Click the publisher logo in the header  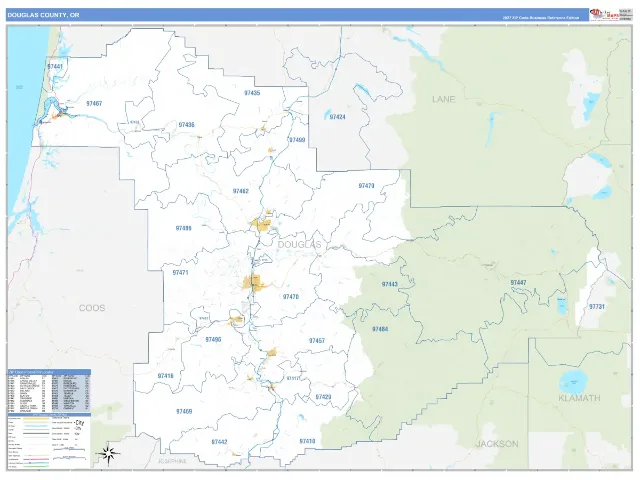click(x=604, y=15)
